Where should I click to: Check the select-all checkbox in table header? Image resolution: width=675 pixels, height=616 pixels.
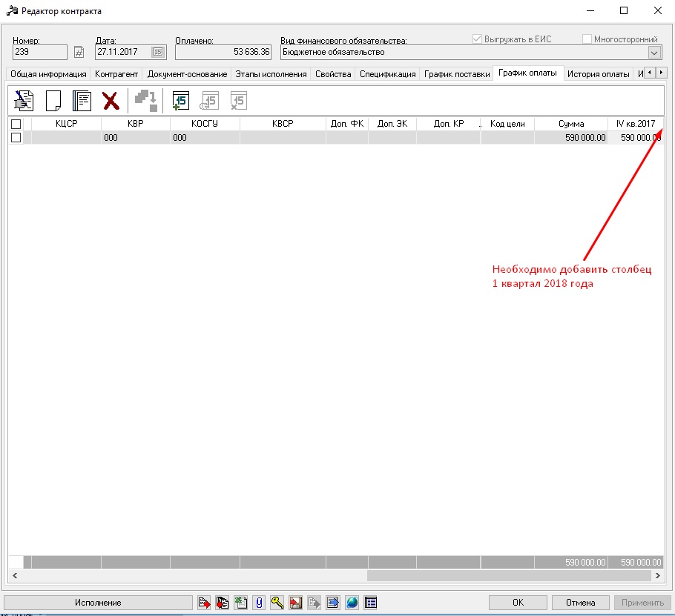point(16,124)
